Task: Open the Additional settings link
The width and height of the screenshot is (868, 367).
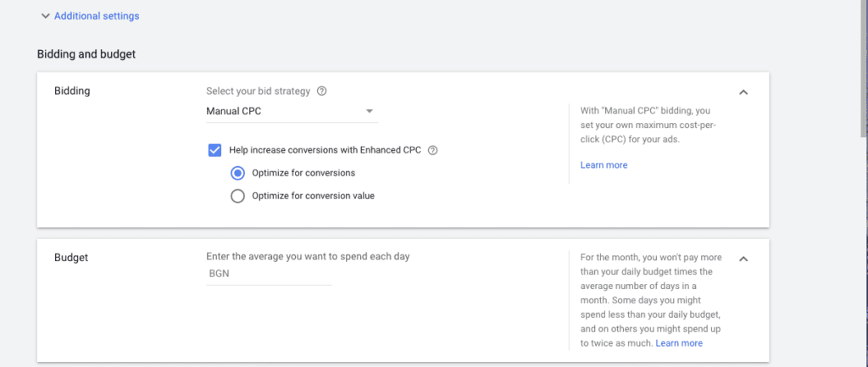Action: (x=97, y=16)
